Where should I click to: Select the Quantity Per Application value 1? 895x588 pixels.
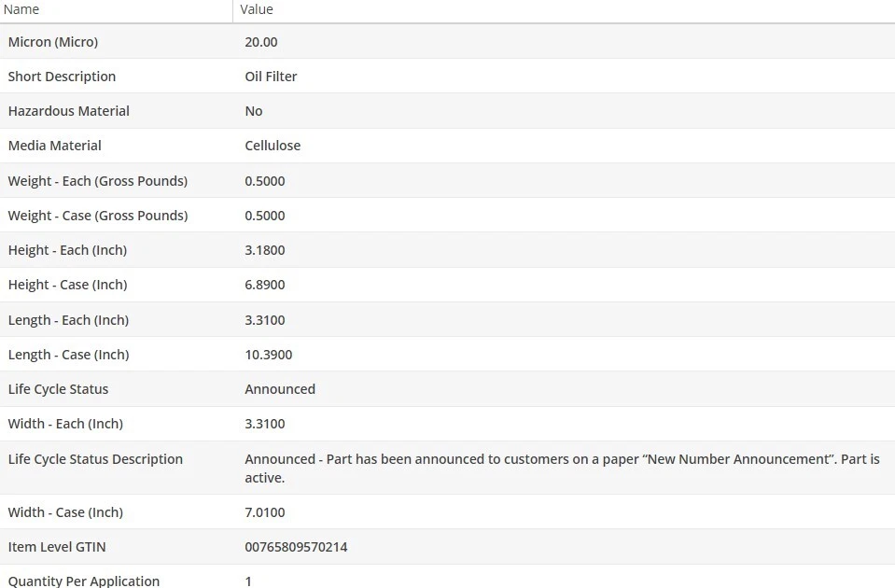point(248,581)
